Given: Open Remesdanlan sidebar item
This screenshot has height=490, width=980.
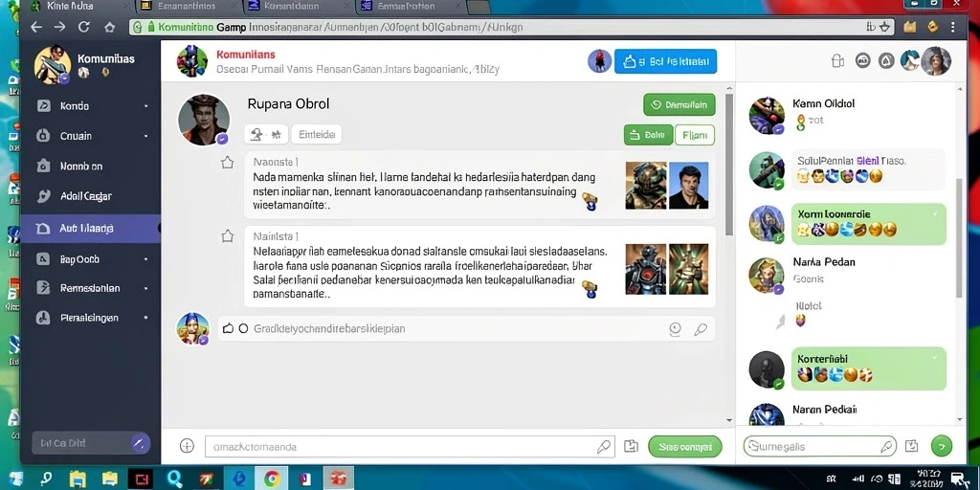Looking at the screenshot, I should click(90, 288).
